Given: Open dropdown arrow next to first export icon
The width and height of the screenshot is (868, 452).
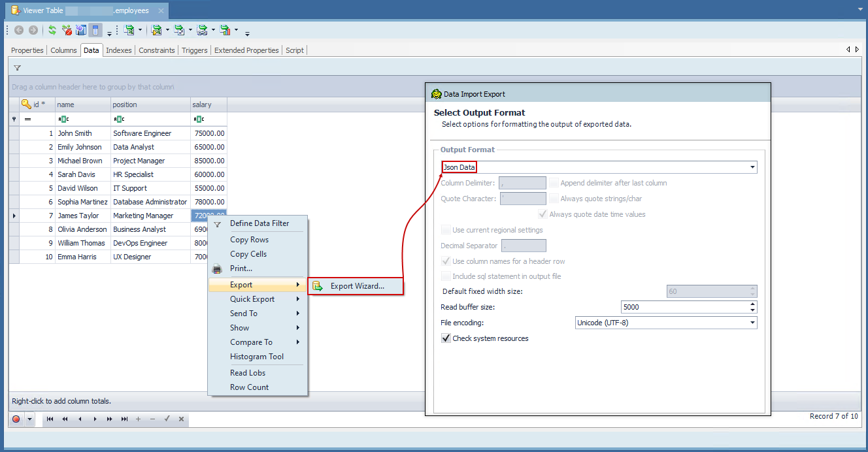Looking at the screenshot, I should (x=140, y=30).
